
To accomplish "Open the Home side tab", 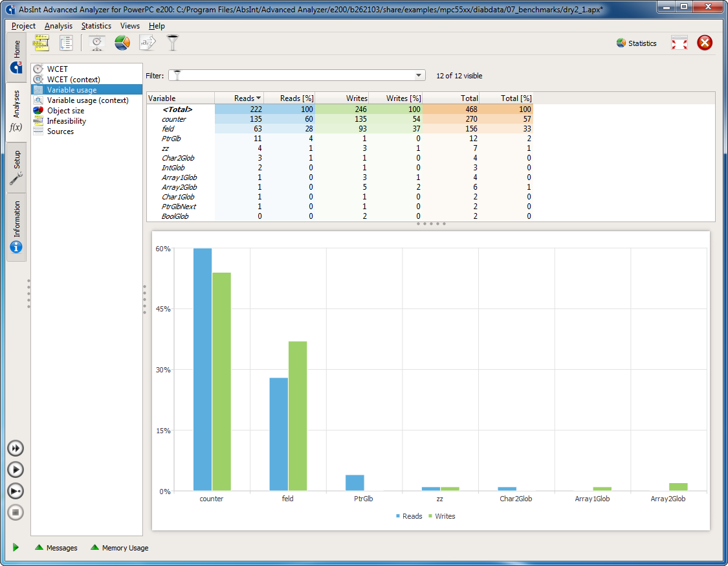I will click(17, 57).
